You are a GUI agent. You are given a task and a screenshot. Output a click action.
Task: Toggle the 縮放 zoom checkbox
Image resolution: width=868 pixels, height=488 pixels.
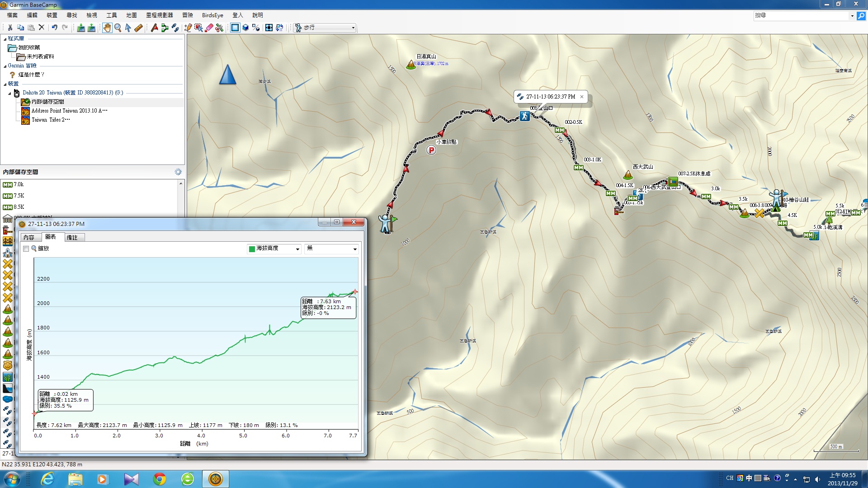(26, 249)
